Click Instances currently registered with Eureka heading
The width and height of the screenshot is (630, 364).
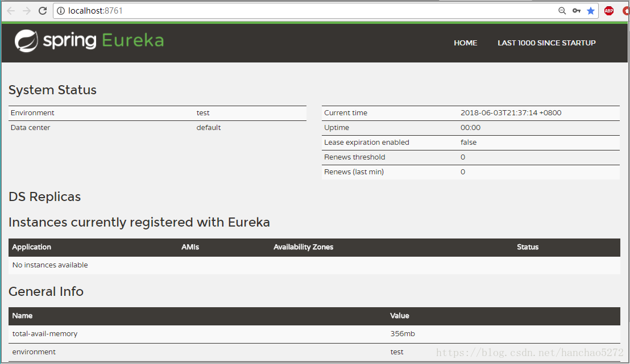[139, 223]
